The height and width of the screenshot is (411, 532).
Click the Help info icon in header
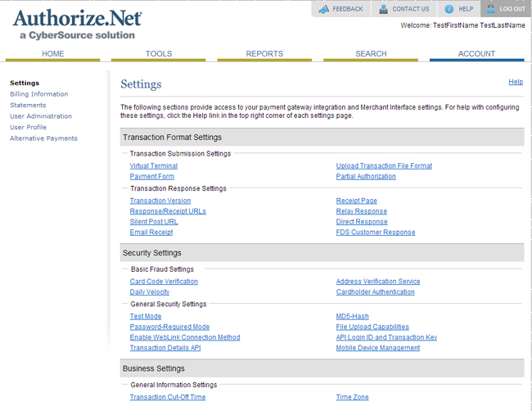(449, 9)
